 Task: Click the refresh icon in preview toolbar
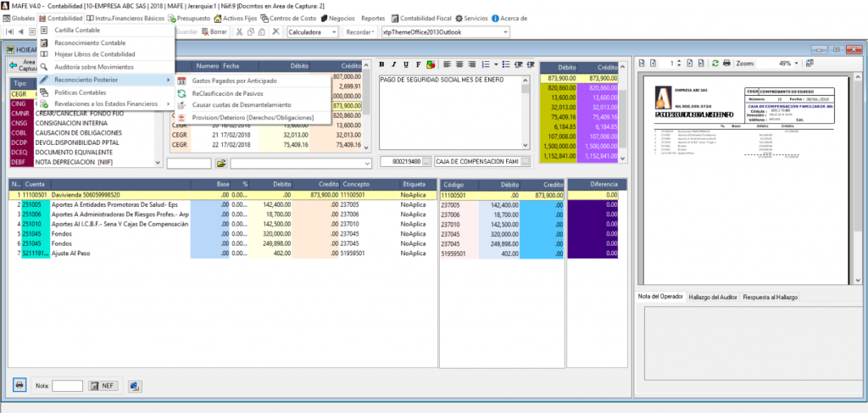pos(716,63)
